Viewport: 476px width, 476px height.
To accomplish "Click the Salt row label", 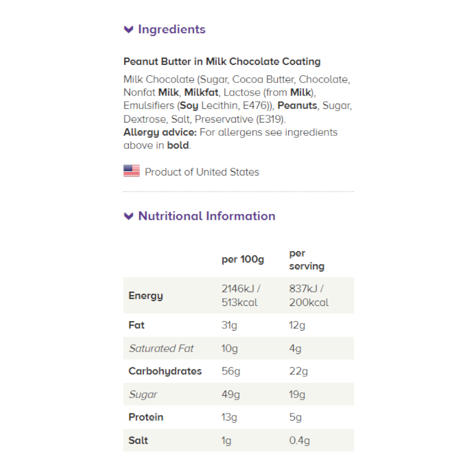I will point(138,440).
